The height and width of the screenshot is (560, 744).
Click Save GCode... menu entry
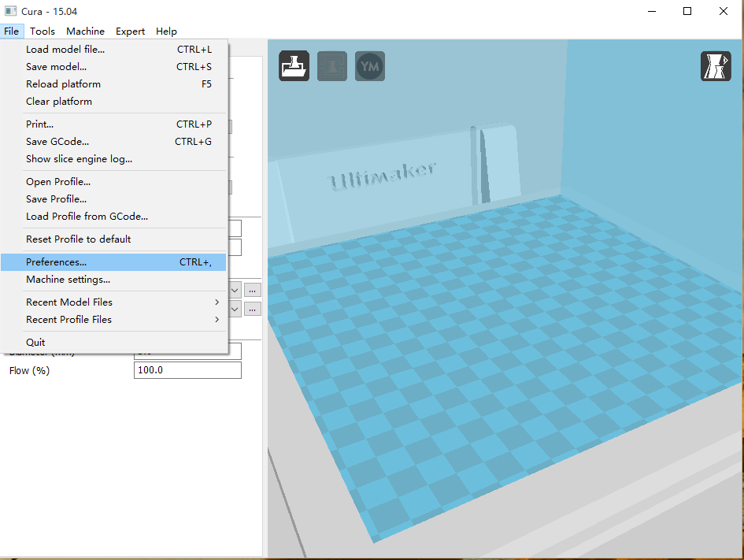pos(113,142)
